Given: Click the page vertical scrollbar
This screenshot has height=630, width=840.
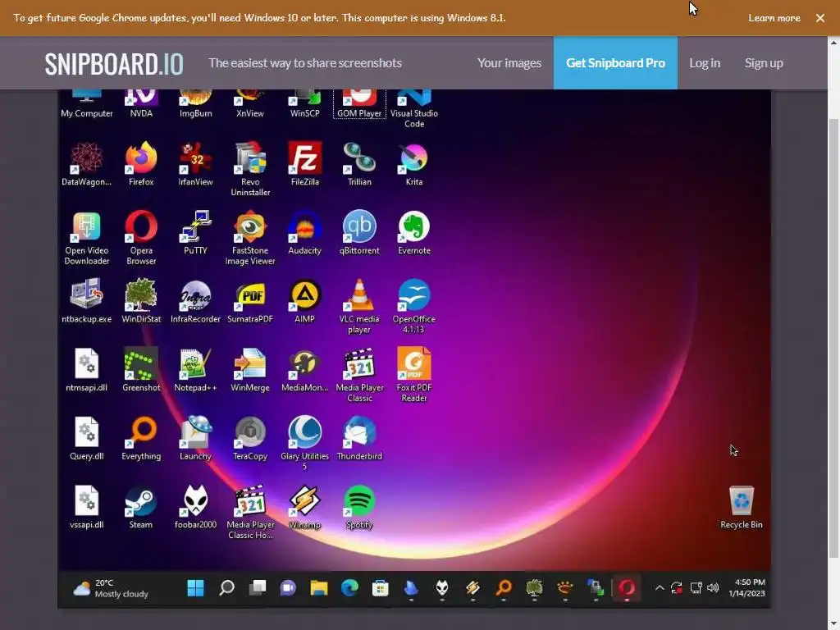Looking at the screenshot, I should point(833,336).
